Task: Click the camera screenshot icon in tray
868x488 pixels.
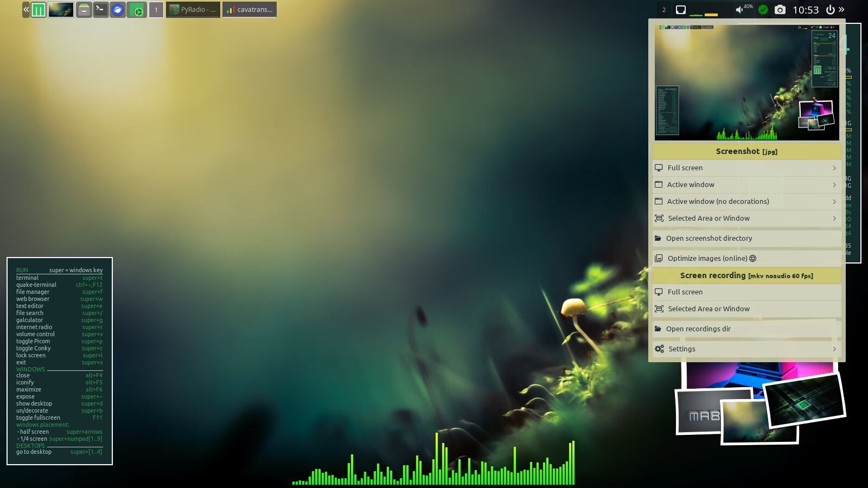Action: 780,10
